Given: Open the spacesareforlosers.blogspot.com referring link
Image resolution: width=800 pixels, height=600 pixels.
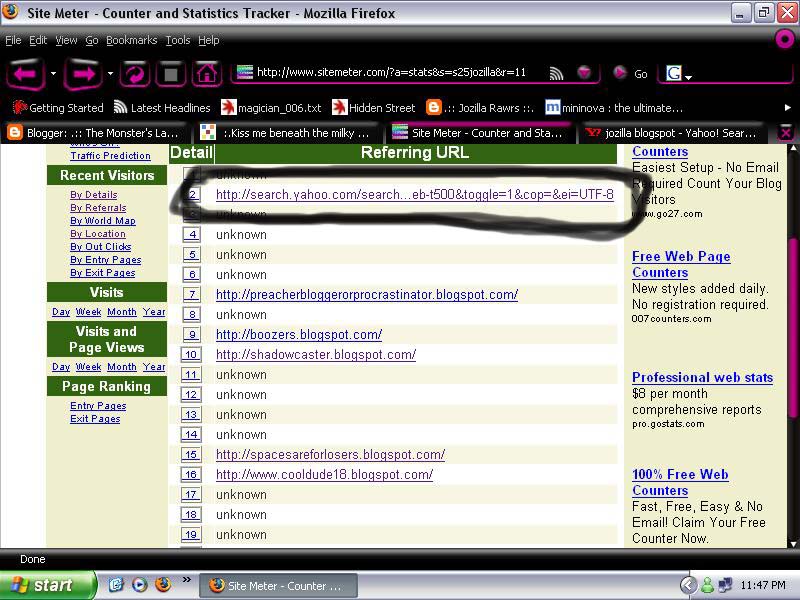Looking at the screenshot, I should 331,455.
